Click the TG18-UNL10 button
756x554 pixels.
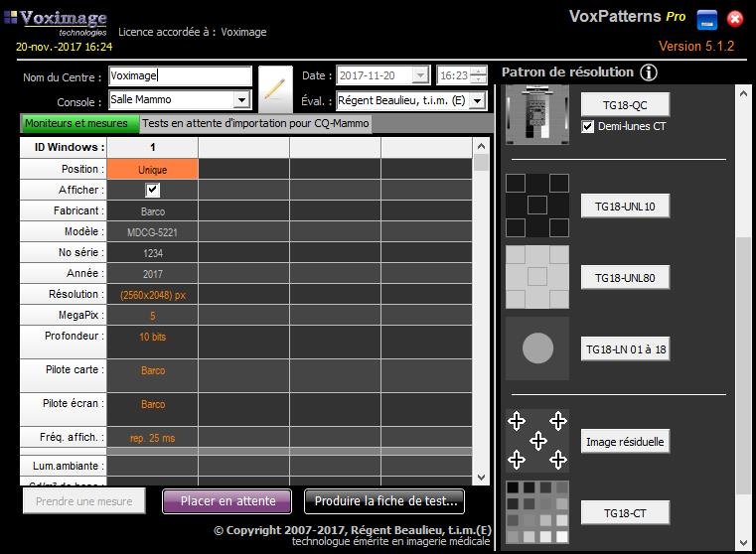625,207
